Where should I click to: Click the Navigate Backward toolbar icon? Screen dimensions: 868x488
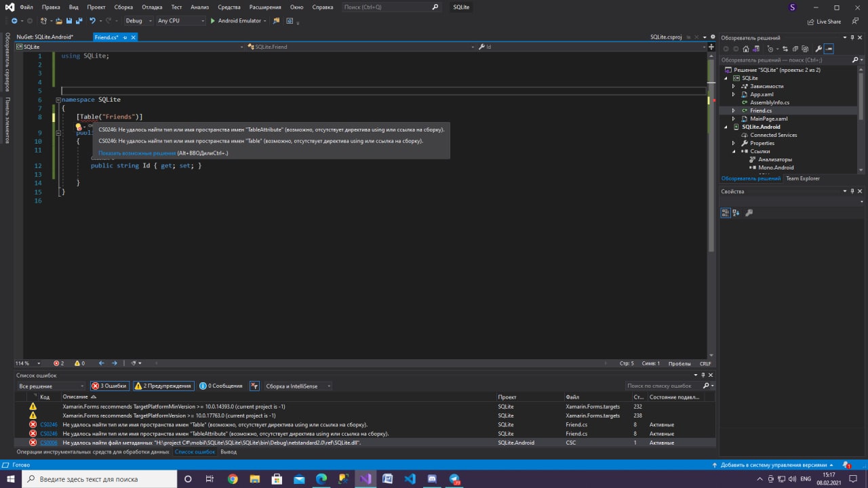(x=14, y=21)
